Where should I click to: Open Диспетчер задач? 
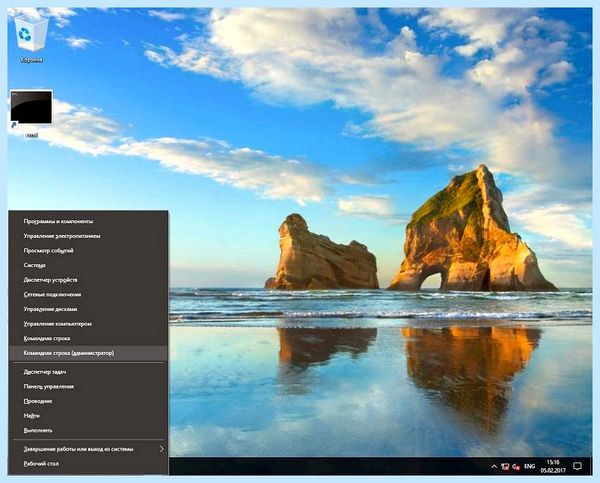88,372
